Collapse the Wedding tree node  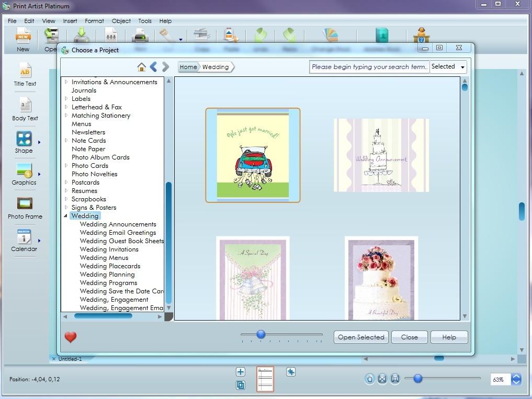coord(66,216)
